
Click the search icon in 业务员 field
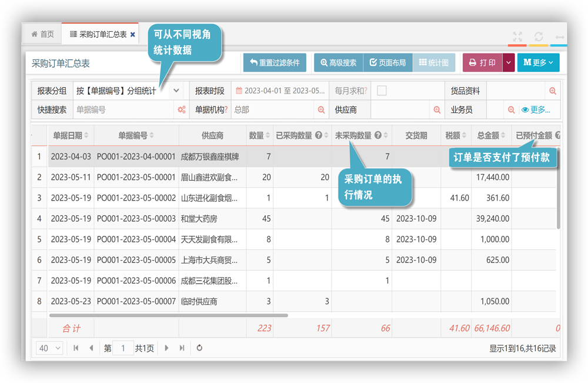(x=511, y=110)
